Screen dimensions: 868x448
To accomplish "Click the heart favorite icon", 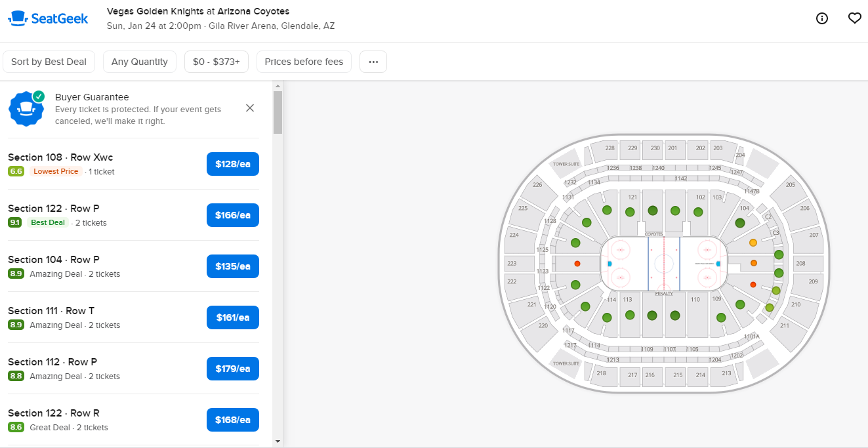I will 854,18.
